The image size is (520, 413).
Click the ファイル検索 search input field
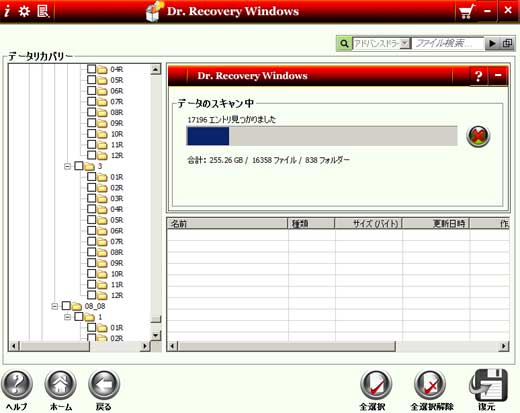[447, 43]
